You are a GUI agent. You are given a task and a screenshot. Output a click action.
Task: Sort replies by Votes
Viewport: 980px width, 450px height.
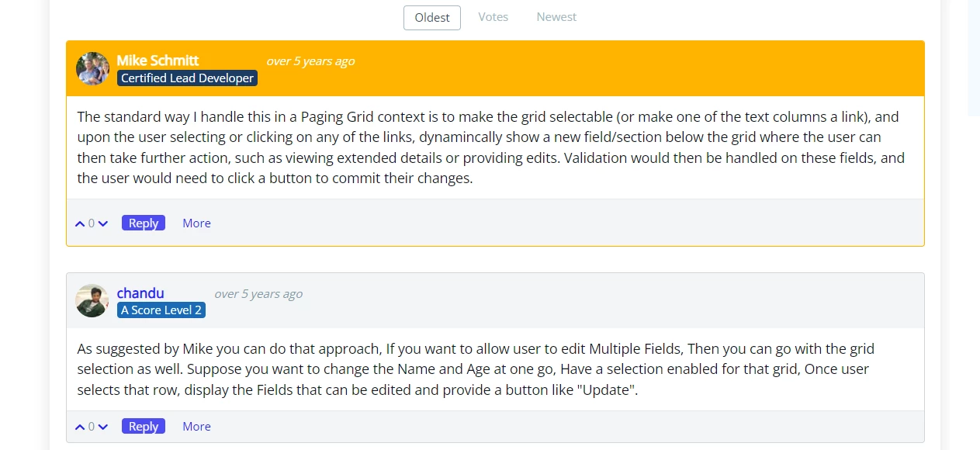click(493, 17)
